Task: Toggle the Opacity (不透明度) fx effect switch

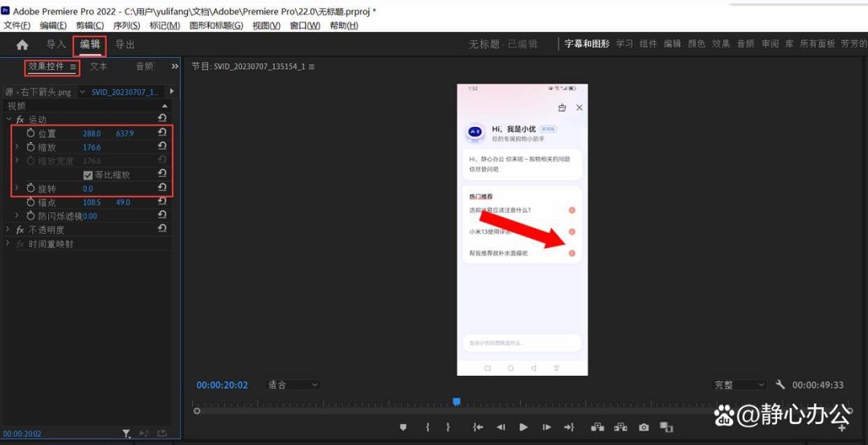Action: (x=20, y=230)
